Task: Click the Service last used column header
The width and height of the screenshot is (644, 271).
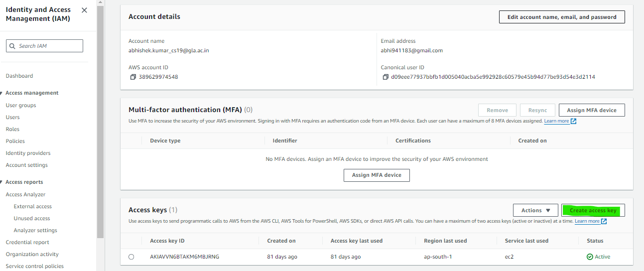Action: coord(526,241)
